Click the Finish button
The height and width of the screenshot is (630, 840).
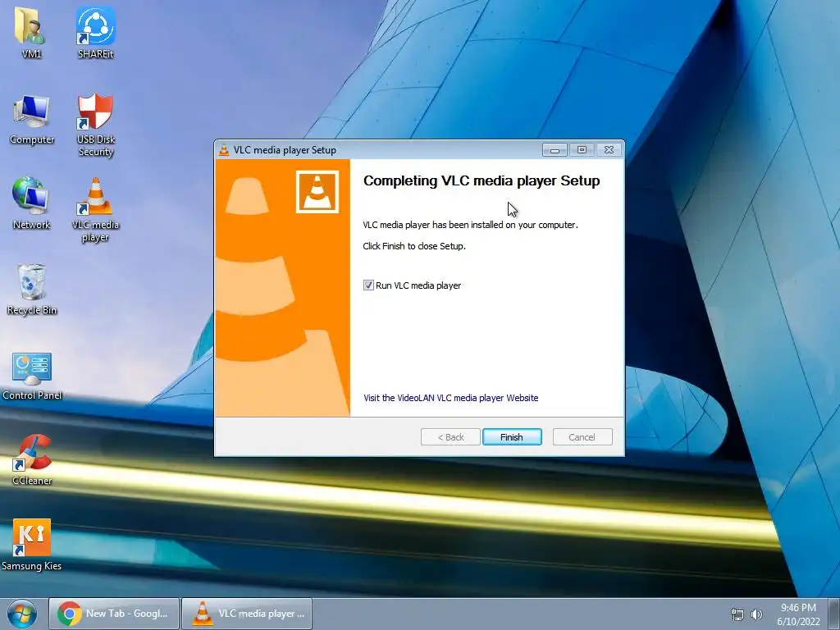[x=512, y=437]
